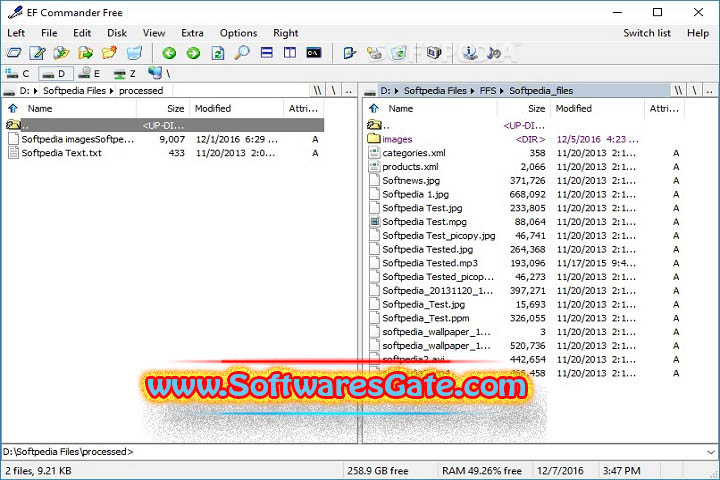Image resolution: width=720 pixels, height=480 pixels.
Task: Click the Move files toolbar icon
Action: coord(85,53)
